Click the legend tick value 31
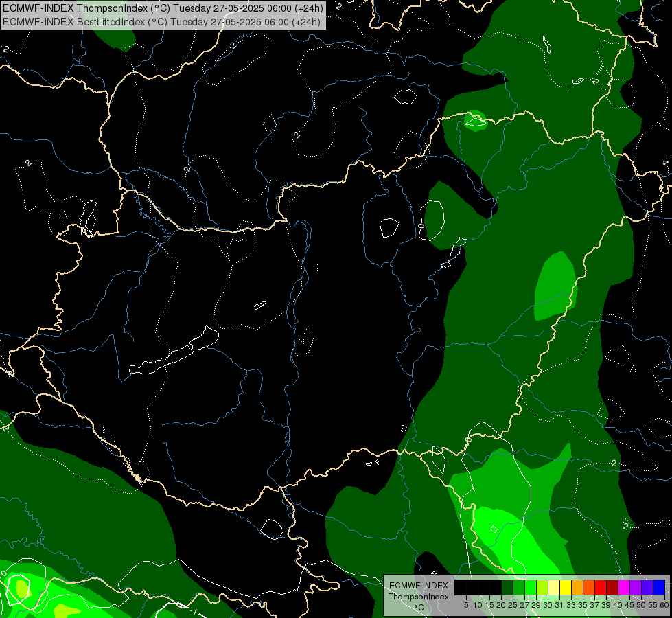This screenshot has height=618, width=672. (559, 605)
